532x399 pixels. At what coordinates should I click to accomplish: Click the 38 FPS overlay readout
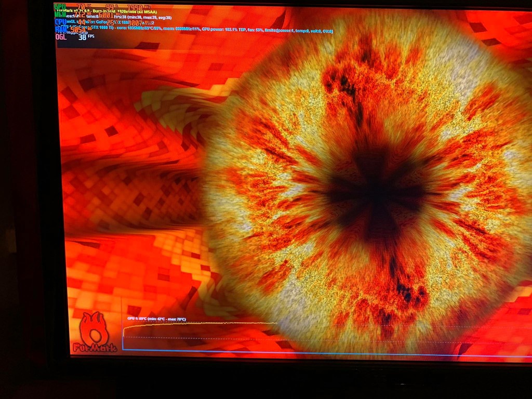click(x=86, y=37)
